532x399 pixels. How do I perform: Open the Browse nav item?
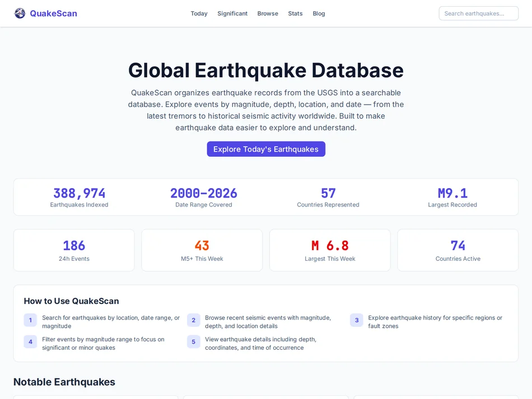268,13
